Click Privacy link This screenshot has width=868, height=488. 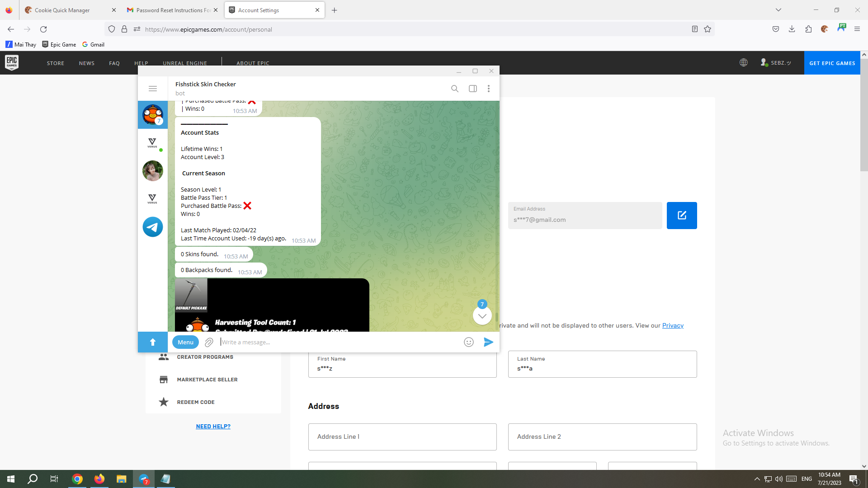click(x=673, y=325)
